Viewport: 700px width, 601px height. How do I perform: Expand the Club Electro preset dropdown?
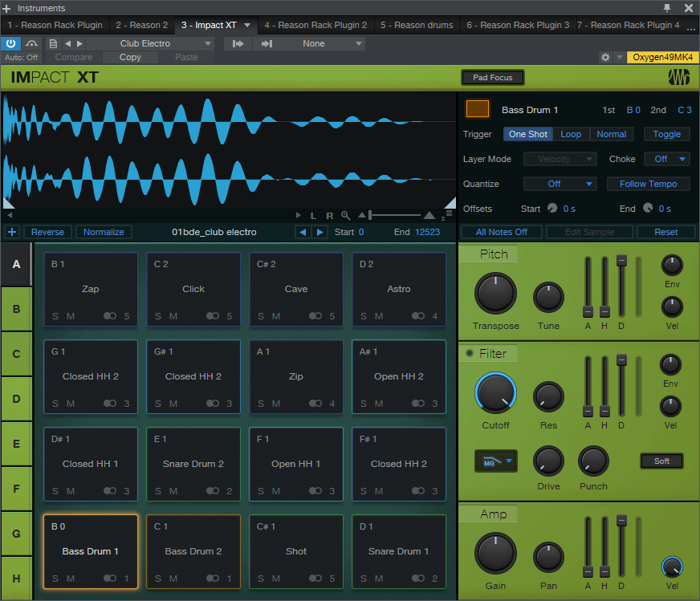tap(208, 43)
